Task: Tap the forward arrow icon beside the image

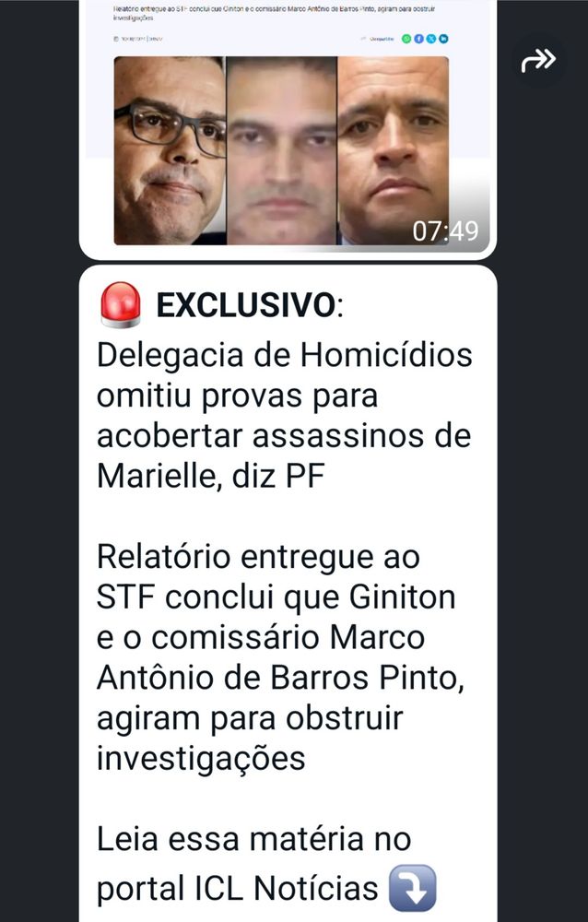Action: [538, 61]
